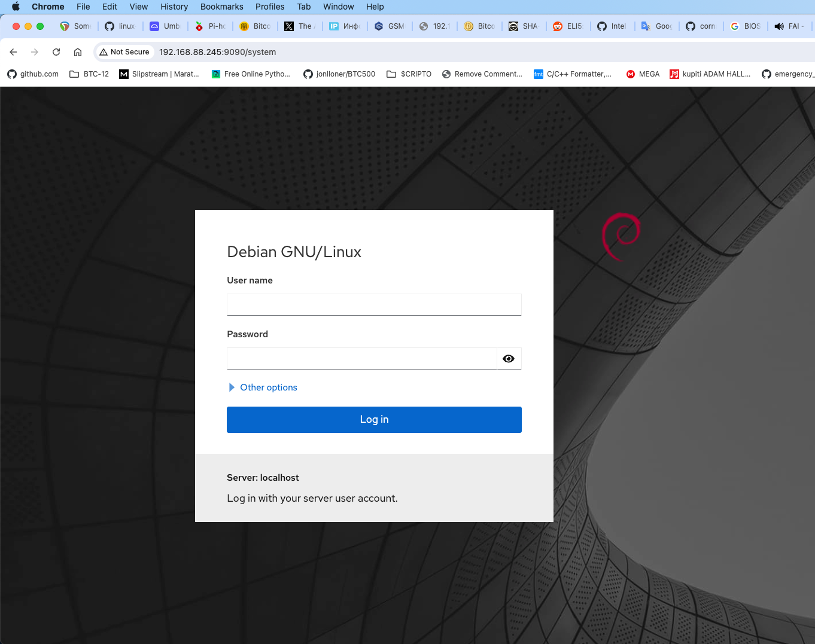
Task: Open the Tab menu
Action: pyautogui.click(x=304, y=7)
